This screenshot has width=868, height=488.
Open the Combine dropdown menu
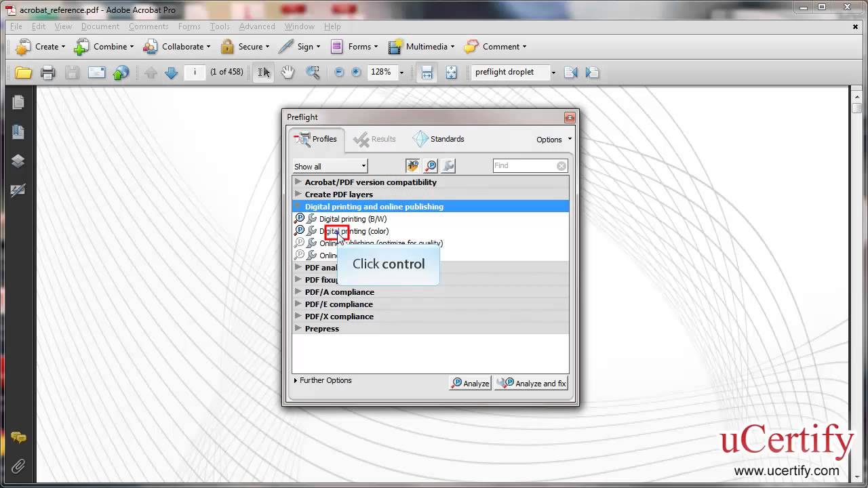tap(104, 47)
